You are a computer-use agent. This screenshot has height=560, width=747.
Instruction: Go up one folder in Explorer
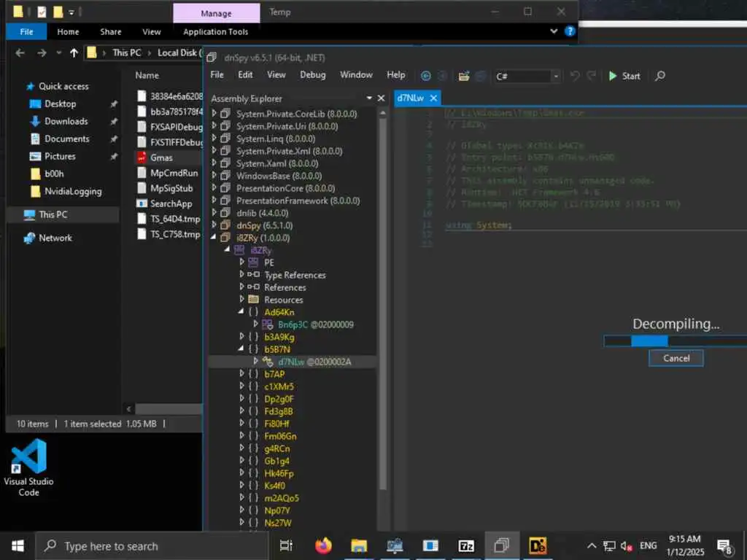74,52
